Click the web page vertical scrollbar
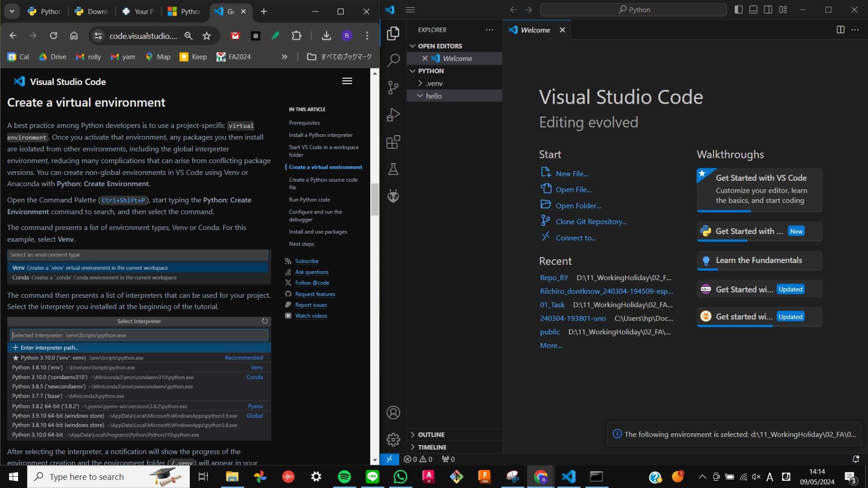This screenshot has width=868, height=488. coord(375,199)
